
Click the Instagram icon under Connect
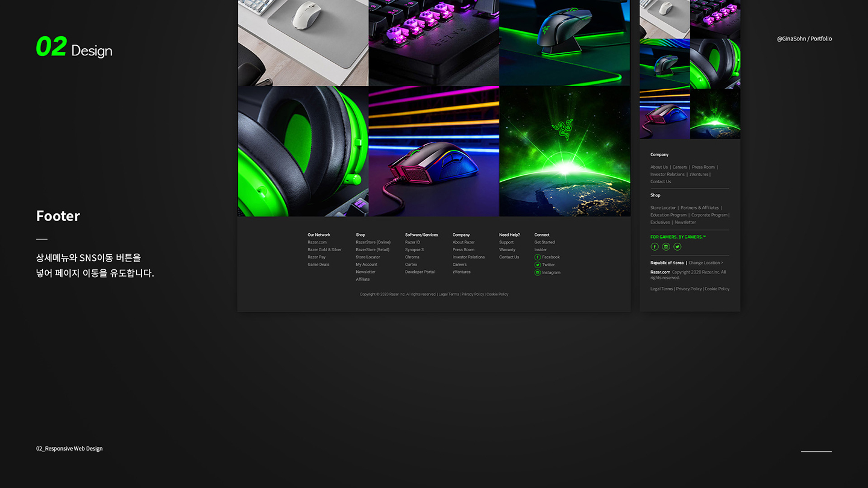(x=538, y=272)
